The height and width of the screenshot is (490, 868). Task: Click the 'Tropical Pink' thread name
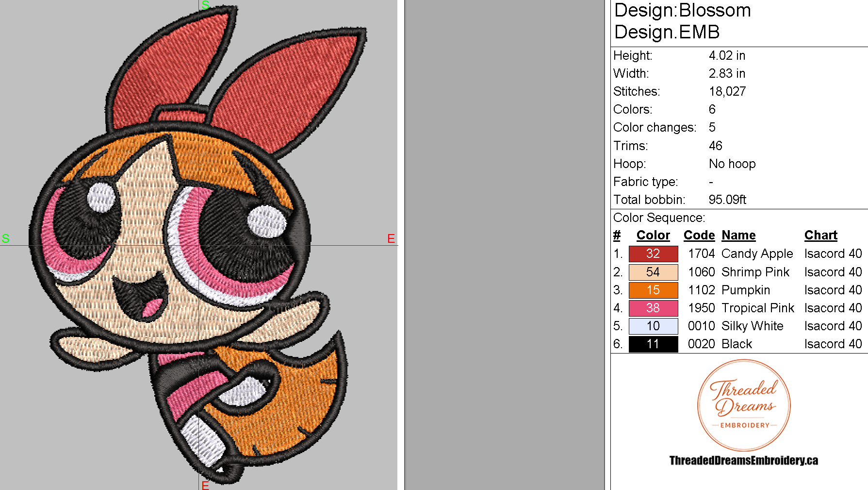tap(758, 308)
